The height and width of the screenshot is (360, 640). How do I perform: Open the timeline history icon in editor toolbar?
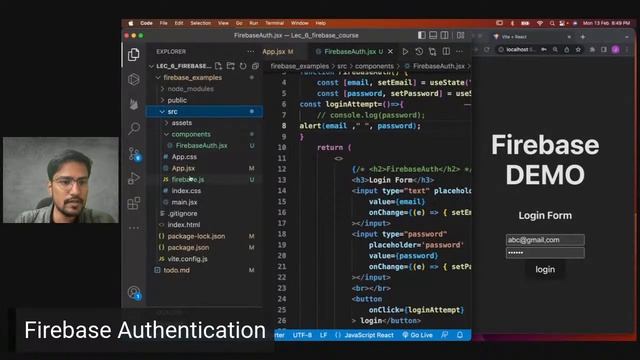pos(419,51)
